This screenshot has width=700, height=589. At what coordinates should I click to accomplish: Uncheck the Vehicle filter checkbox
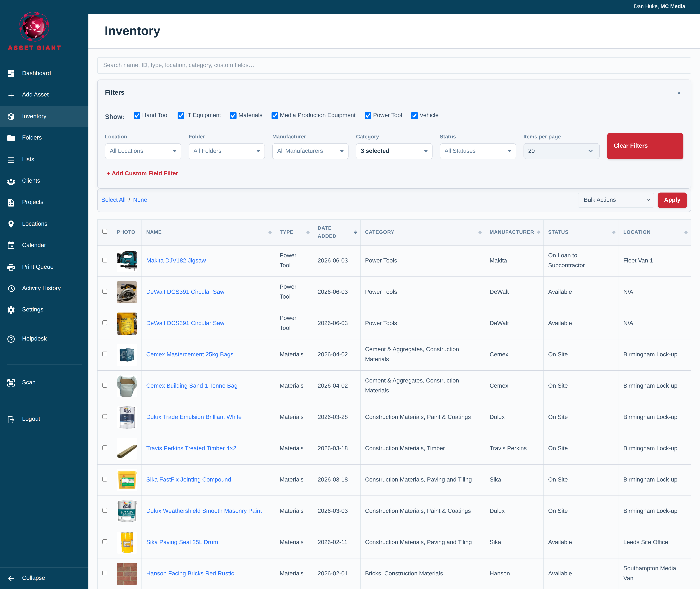[x=414, y=116]
